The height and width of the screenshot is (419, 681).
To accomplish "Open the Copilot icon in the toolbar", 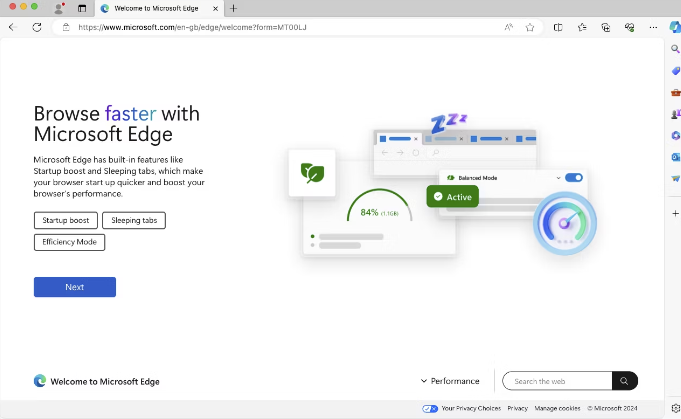I will click(x=675, y=27).
